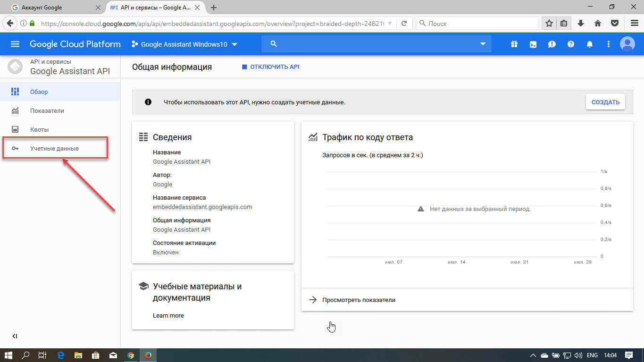Click the Включен activation status text
This screenshot has height=362, width=644.
pyautogui.click(x=166, y=252)
